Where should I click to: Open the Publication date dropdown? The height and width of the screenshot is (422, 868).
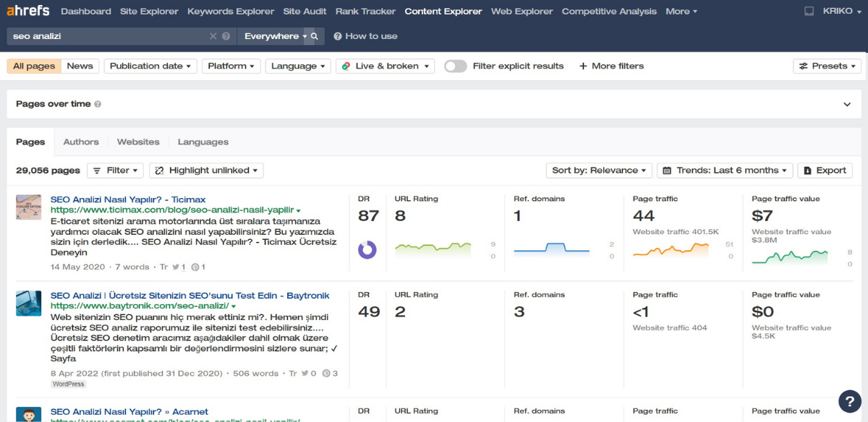click(x=150, y=66)
